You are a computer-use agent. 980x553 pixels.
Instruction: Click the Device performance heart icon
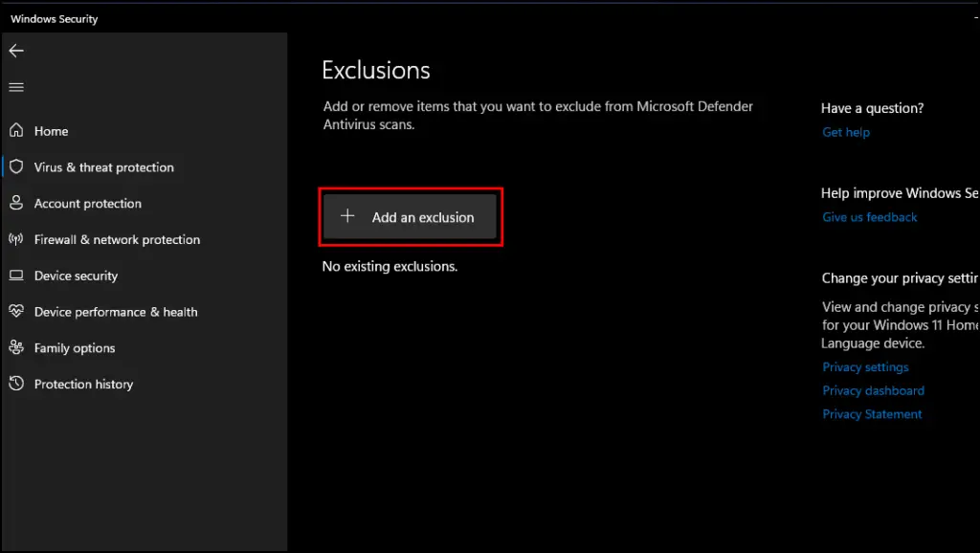click(16, 311)
